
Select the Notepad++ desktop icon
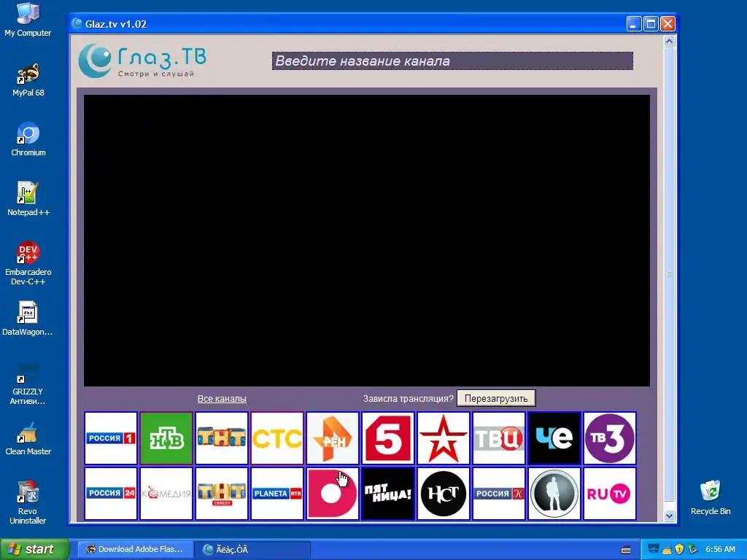click(x=28, y=199)
